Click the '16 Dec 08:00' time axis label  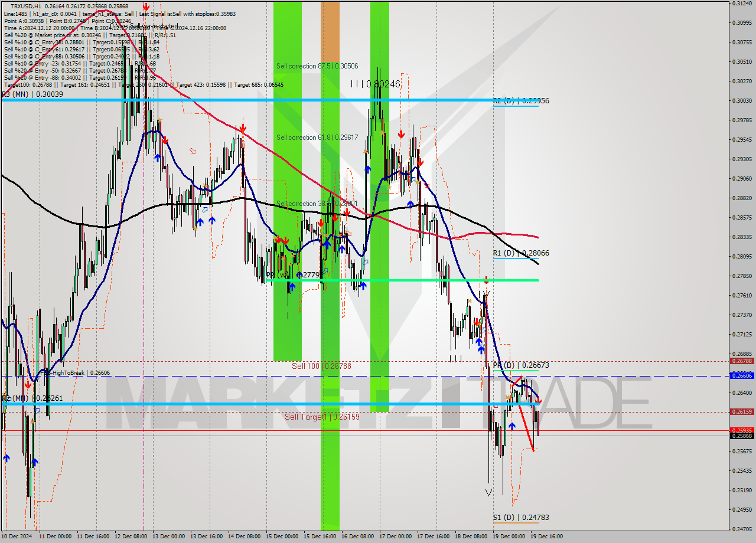[x=358, y=537]
